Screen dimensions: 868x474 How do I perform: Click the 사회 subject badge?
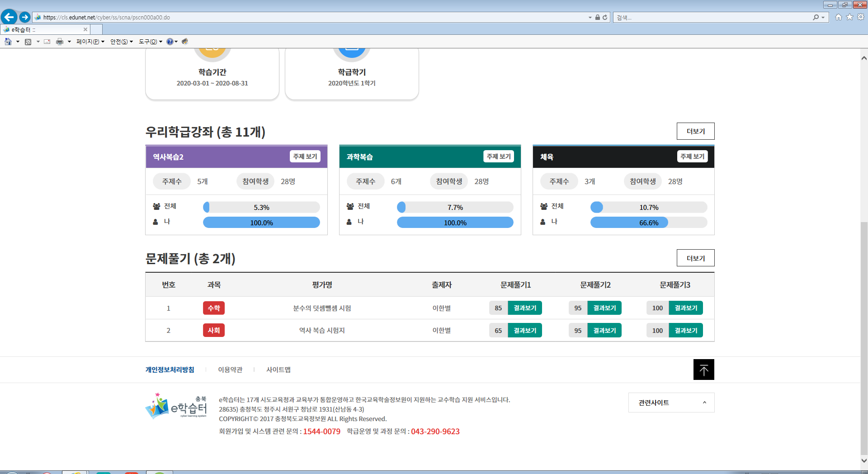point(214,330)
